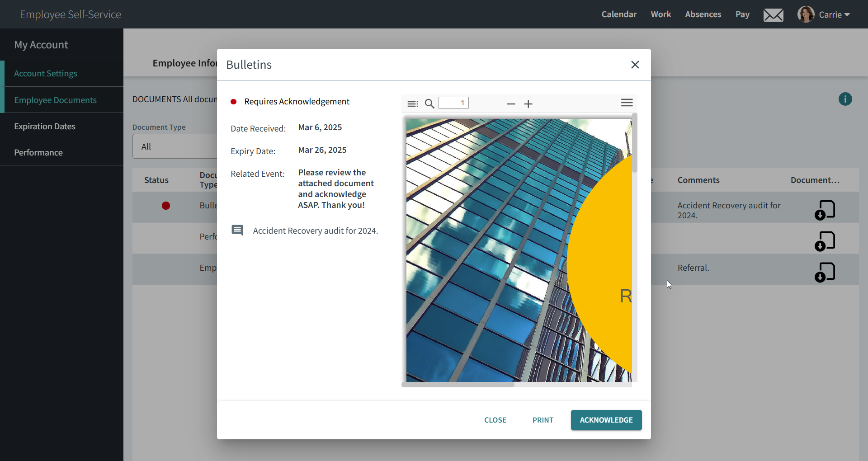This screenshot has height=461, width=868.
Task: Go to Expiration Dates in sidebar
Action: pos(45,127)
